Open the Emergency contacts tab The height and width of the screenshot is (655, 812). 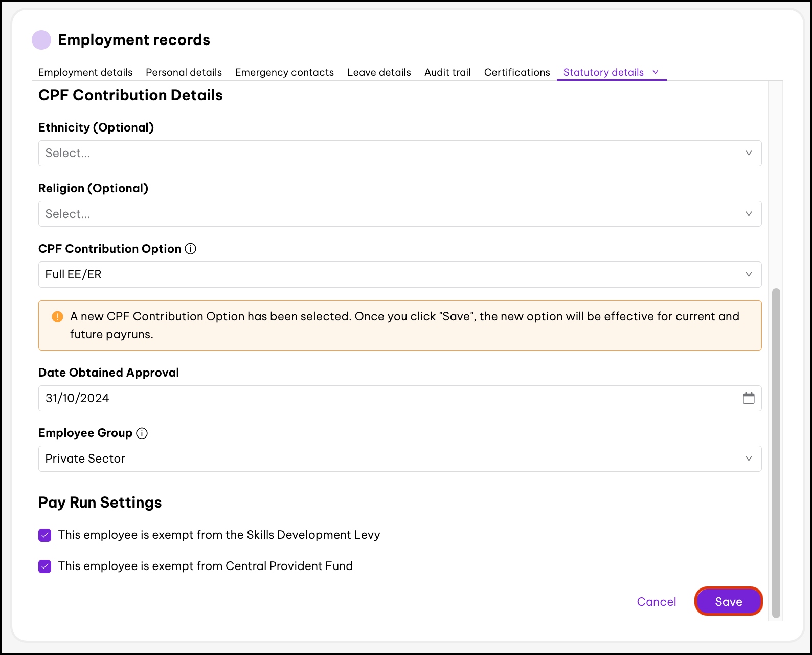(x=284, y=72)
